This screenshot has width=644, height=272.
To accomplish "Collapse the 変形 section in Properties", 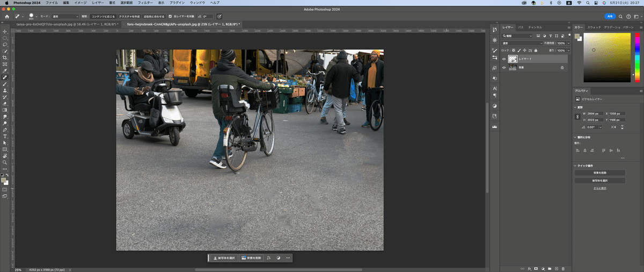I will 575,107.
